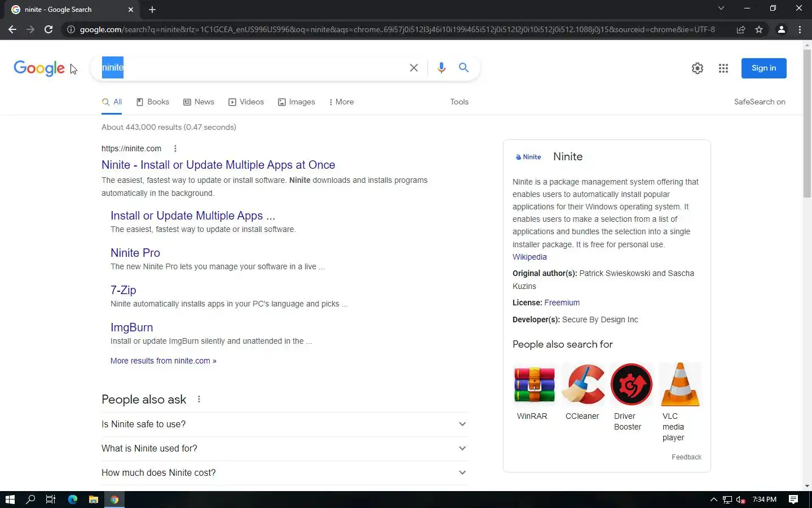Open the network tray icon
Image resolution: width=812 pixels, height=508 pixels.
pos(727,500)
